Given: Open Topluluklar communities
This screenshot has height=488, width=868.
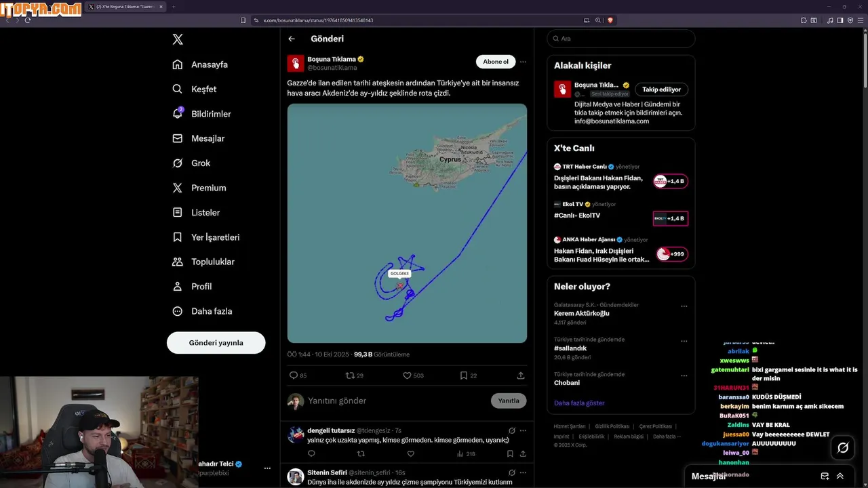Looking at the screenshot, I should click(203, 262).
